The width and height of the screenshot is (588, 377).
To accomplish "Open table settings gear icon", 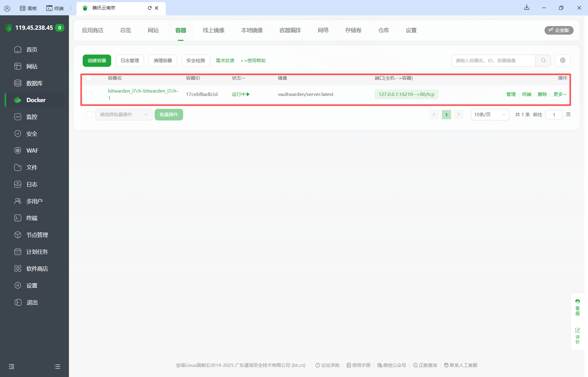I will [x=563, y=60].
